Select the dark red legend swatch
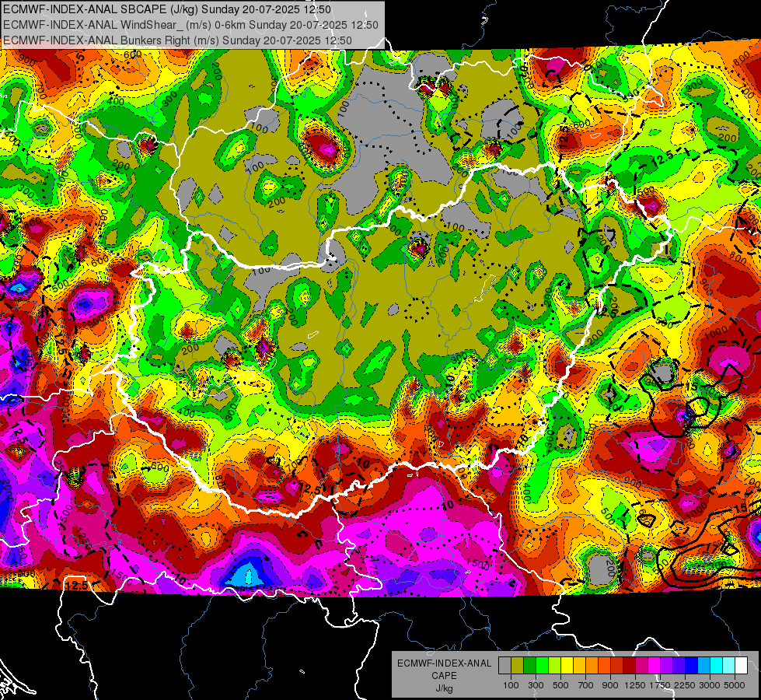This screenshot has width=761, height=700. click(629, 665)
